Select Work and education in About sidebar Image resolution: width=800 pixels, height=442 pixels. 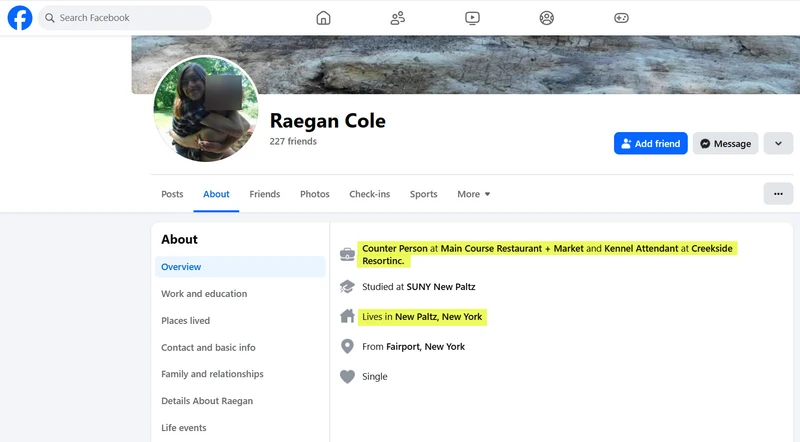(204, 294)
